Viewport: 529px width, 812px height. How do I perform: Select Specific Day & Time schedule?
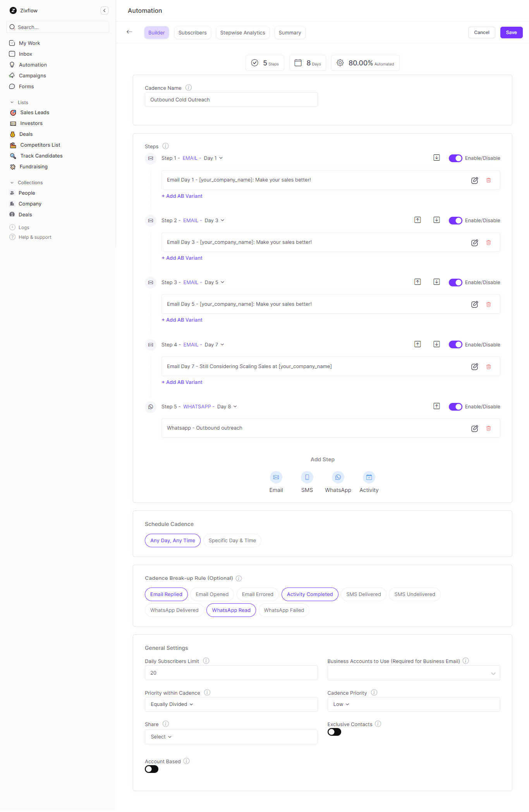[232, 540]
